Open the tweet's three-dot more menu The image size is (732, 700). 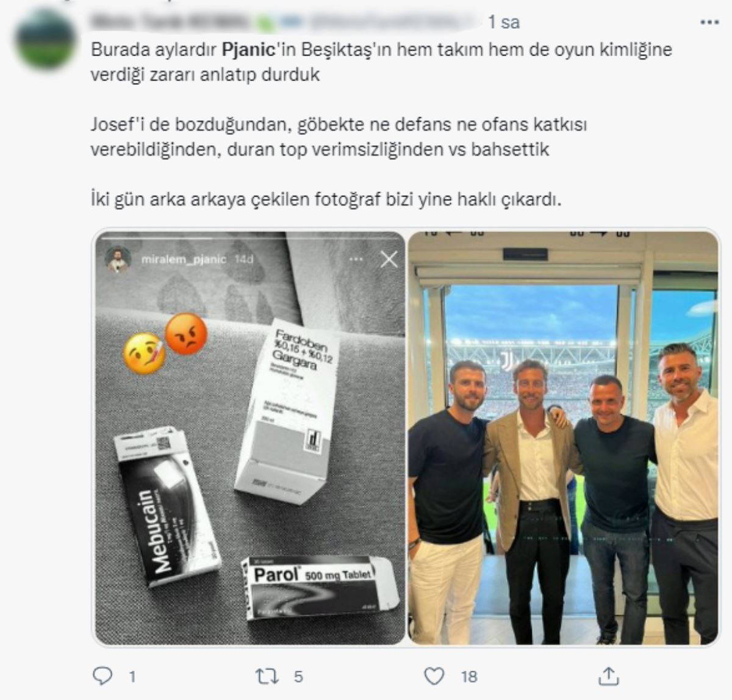(x=709, y=23)
